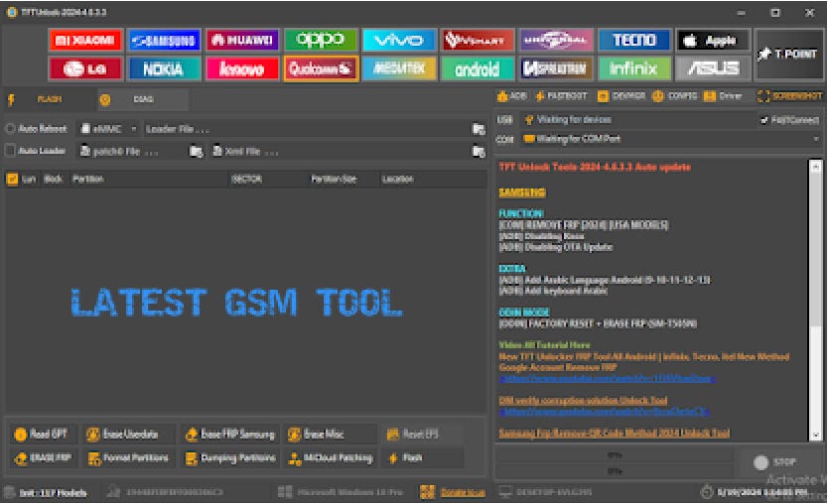
Task: Browse for patch0 File folder icon
Action: click(x=196, y=152)
